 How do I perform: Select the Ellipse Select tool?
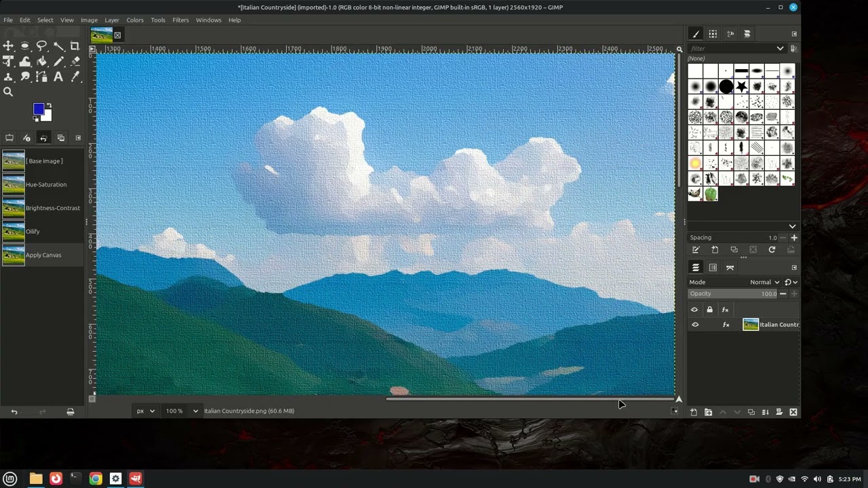(25, 46)
